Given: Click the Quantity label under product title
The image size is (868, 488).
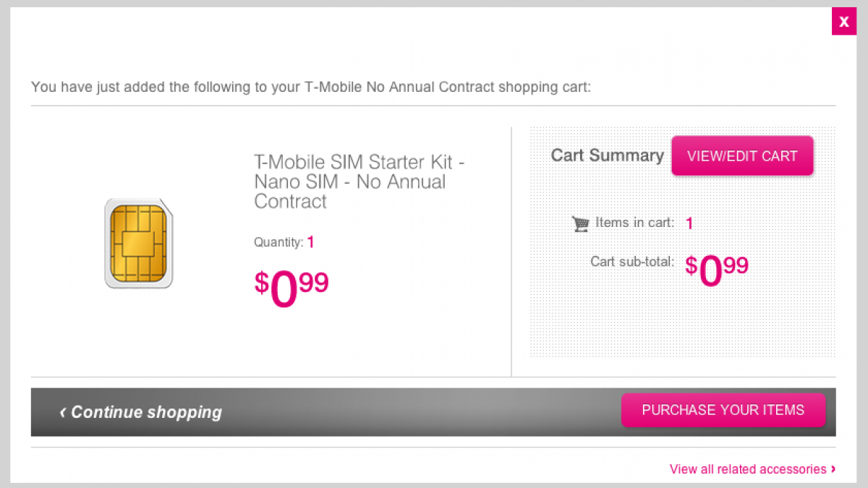Looking at the screenshot, I should [x=278, y=242].
